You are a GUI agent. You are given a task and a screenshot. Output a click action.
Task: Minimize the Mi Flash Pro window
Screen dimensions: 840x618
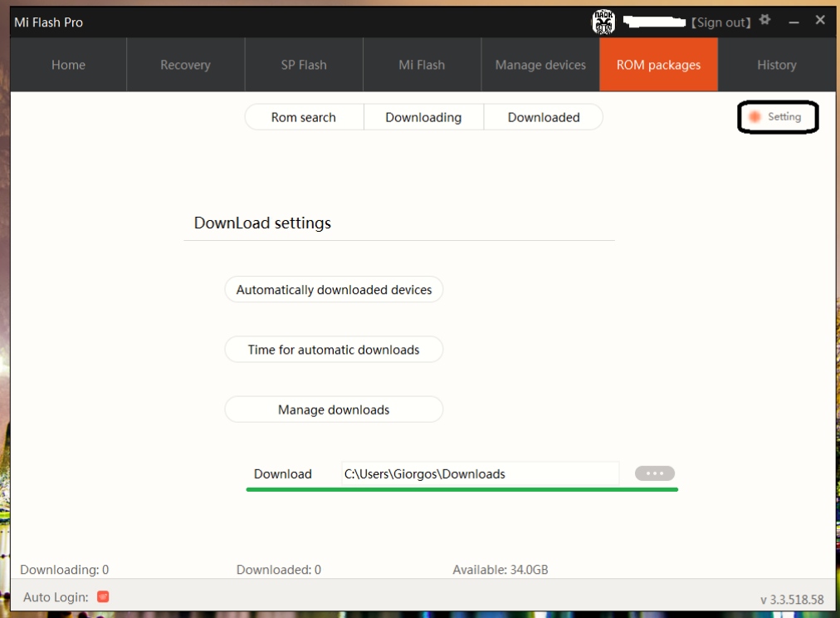[792, 22]
